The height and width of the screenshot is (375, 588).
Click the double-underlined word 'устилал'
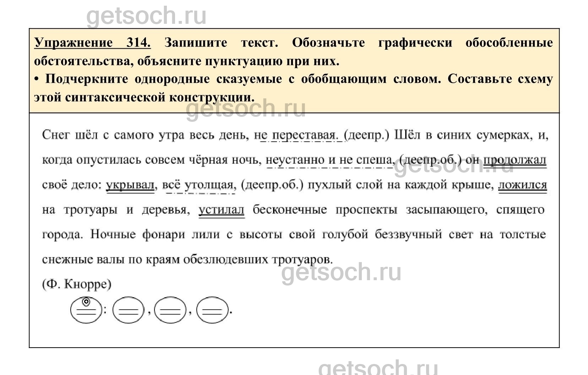coord(222,210)
